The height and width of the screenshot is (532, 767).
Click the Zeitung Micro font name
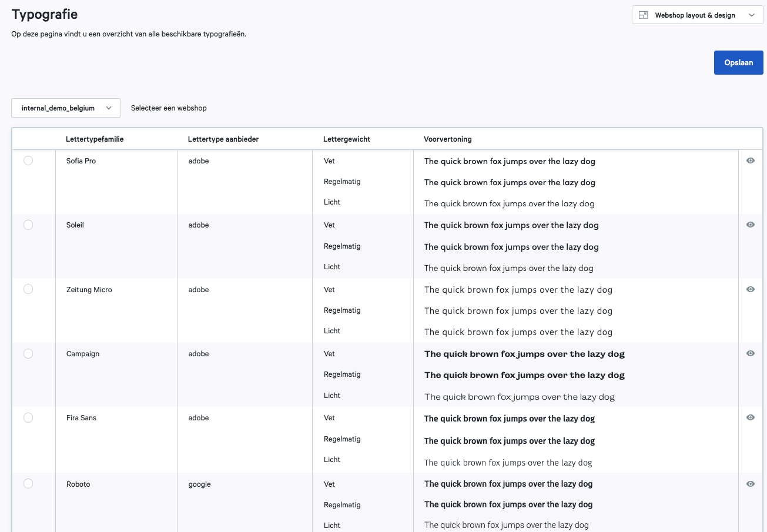89,290
